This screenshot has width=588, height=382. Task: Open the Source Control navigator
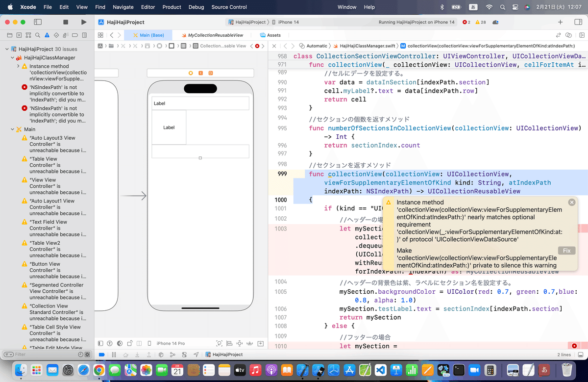tap(19, 35)
